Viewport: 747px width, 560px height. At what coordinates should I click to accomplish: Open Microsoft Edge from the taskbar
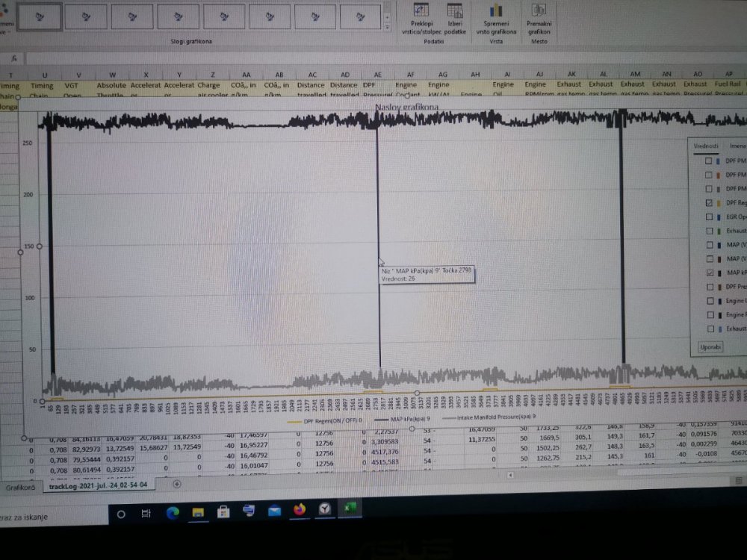click(173, 512)
